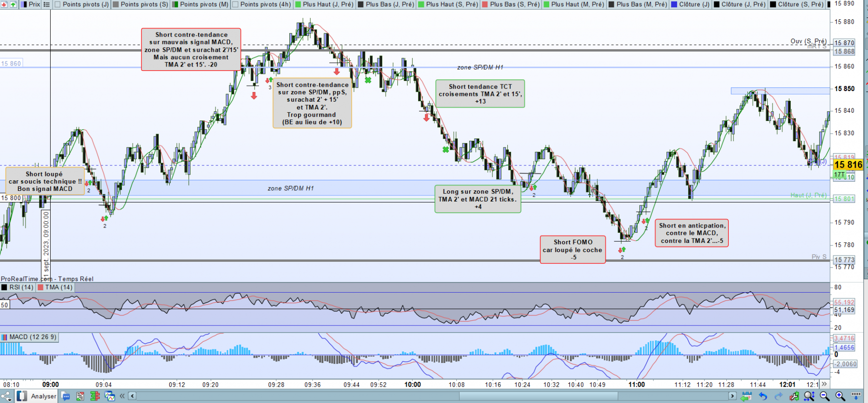Open candlestick chart settings wrench icon
This screenshot has width=868, height=403.
point(794,396)
